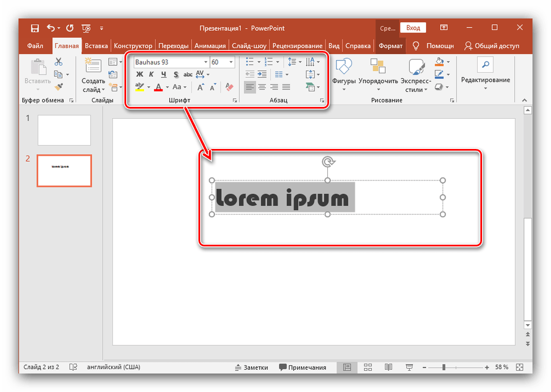Click text highlight color yellow swatch
Screen dimensions: 551x392
pos(140,87)
